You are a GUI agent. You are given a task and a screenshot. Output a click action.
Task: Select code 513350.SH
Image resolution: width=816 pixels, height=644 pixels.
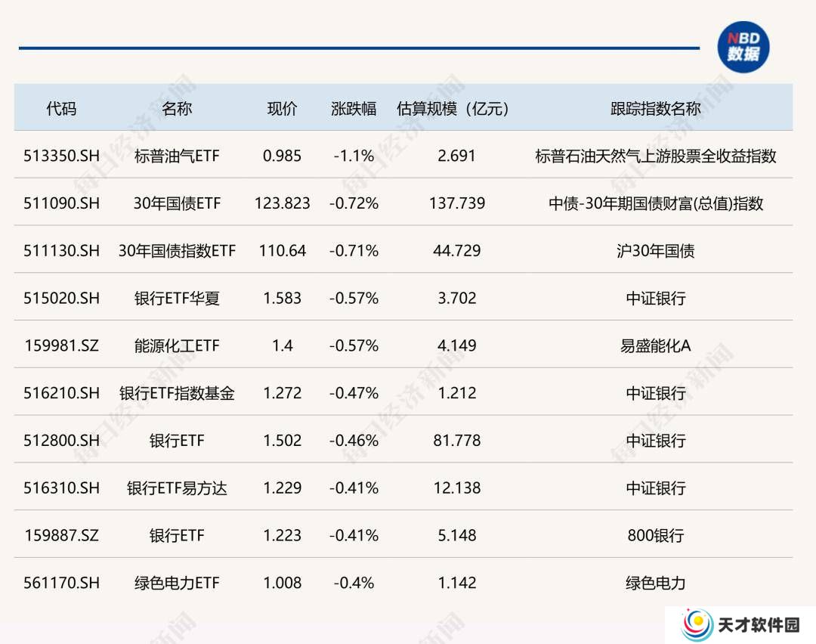(61, 156)
